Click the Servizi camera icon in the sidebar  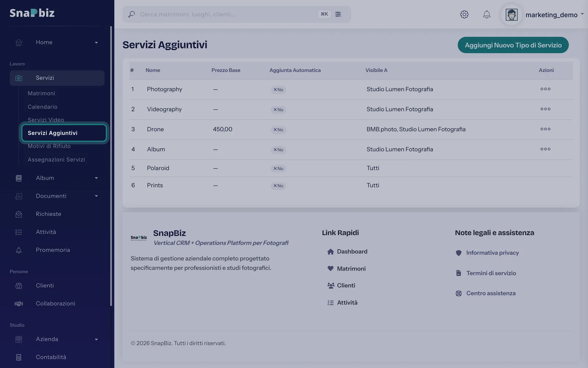19,78
